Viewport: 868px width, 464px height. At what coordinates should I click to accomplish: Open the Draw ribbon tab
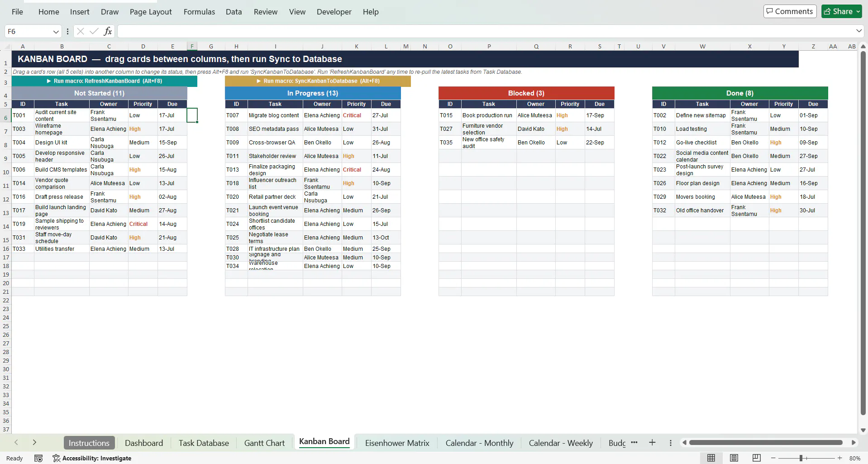point(110,12)
